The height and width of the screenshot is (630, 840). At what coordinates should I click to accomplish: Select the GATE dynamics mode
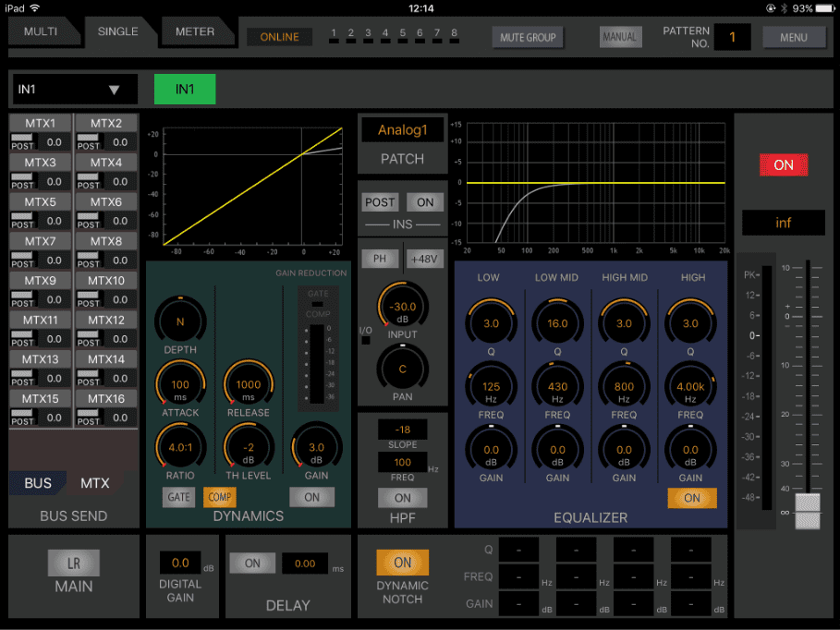point(178,497)
